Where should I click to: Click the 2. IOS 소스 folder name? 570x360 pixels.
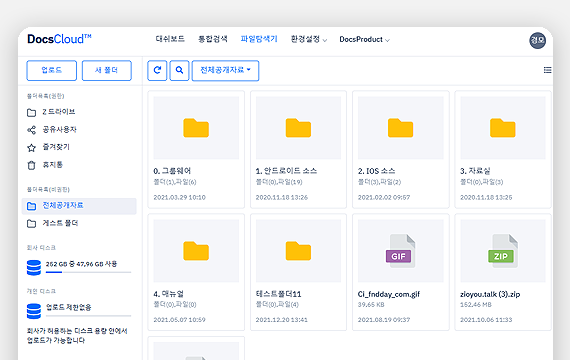click(376, 171)
